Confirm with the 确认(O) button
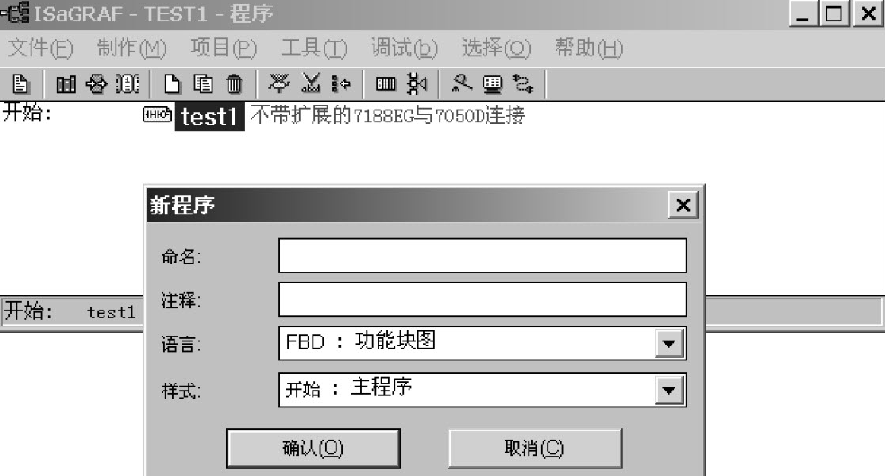The image size is (885, 476). (313, 448)
